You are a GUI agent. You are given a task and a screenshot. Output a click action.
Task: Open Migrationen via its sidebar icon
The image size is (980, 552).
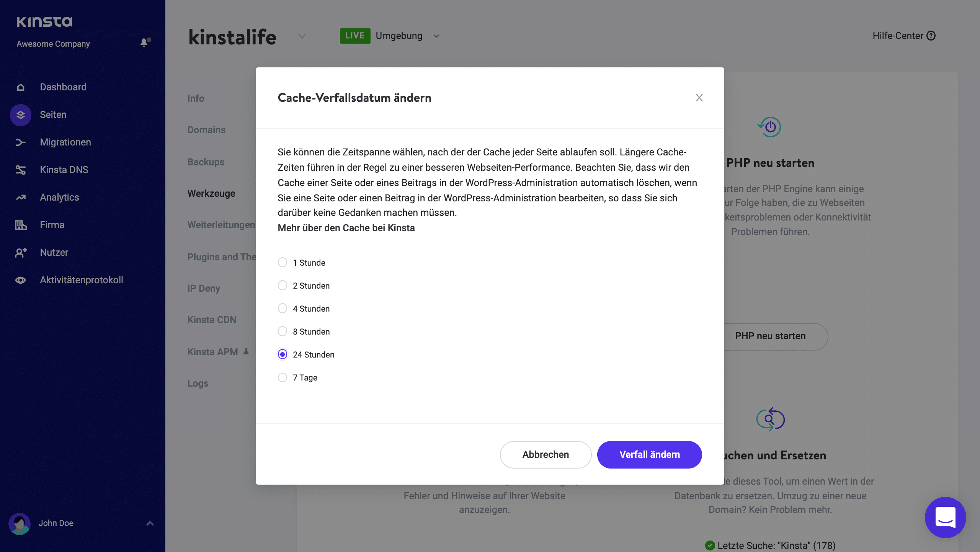tap(20, 142)
